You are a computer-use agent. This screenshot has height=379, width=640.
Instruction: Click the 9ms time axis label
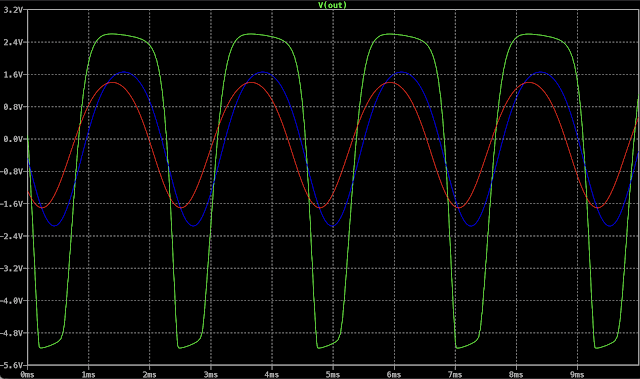pyautogui.click(x=577, y=375)
